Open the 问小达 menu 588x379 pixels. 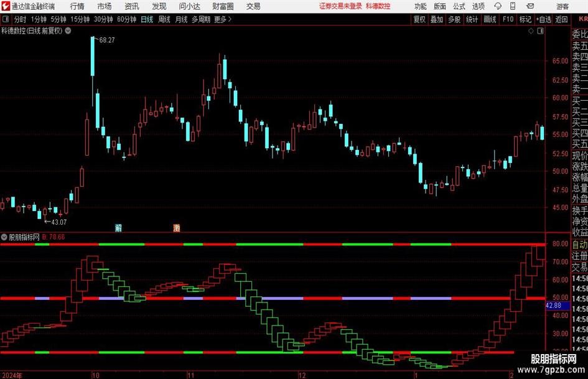[x=189, y=6]
